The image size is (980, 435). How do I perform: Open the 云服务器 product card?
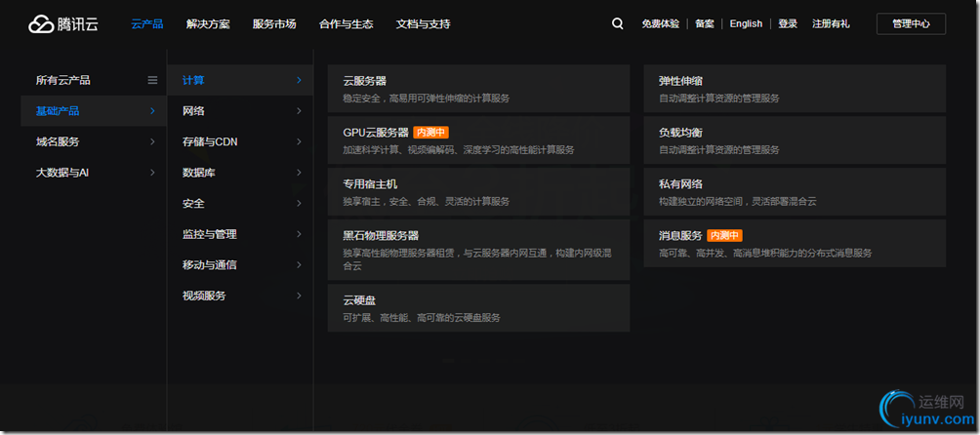(x=478, y=89)
